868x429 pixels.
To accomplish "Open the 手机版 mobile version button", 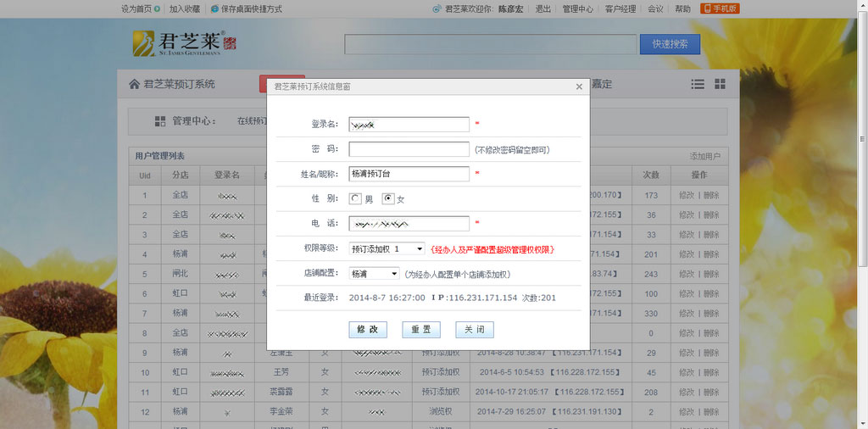I will (720, 8).
